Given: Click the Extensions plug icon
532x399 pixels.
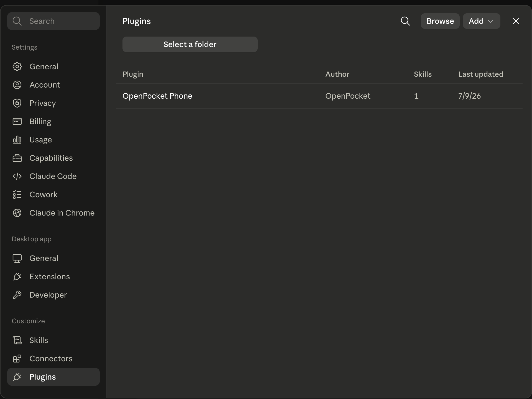Looking at the screenshot, I should [17, 277].
